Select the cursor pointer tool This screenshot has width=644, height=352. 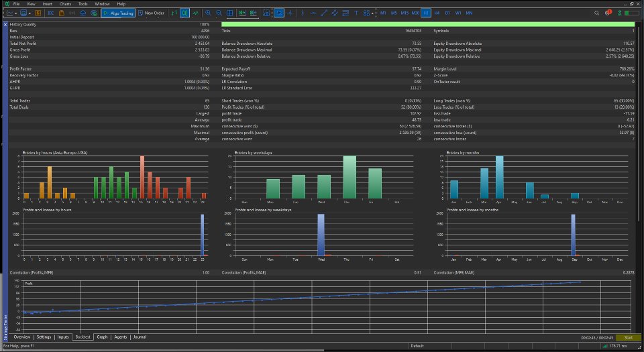coord(279,13)
